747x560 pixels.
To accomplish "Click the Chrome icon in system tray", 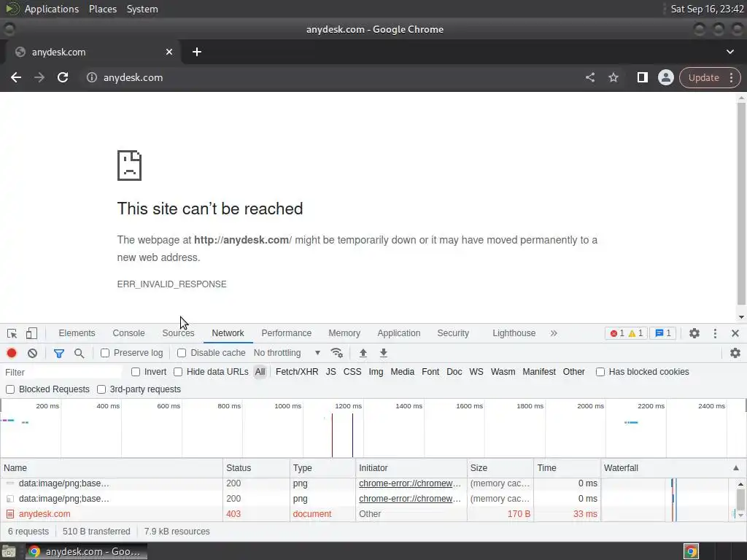I will [x=691, y=551].
